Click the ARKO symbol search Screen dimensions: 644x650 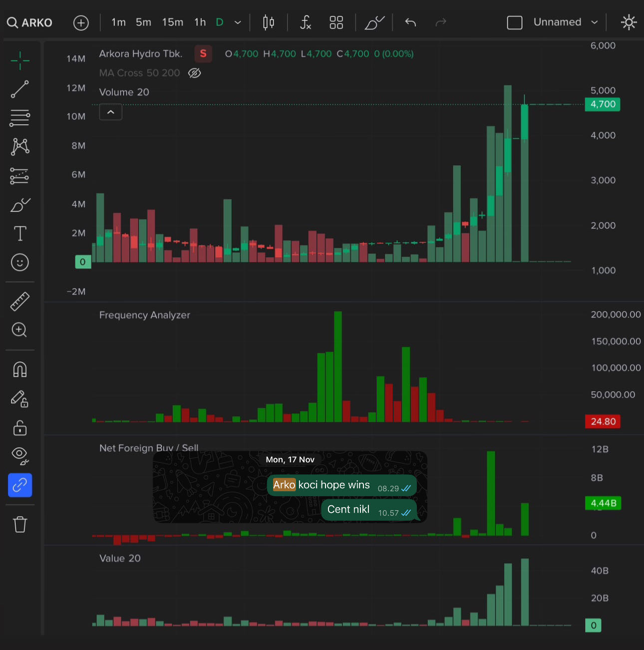click(x=30, y=22)
